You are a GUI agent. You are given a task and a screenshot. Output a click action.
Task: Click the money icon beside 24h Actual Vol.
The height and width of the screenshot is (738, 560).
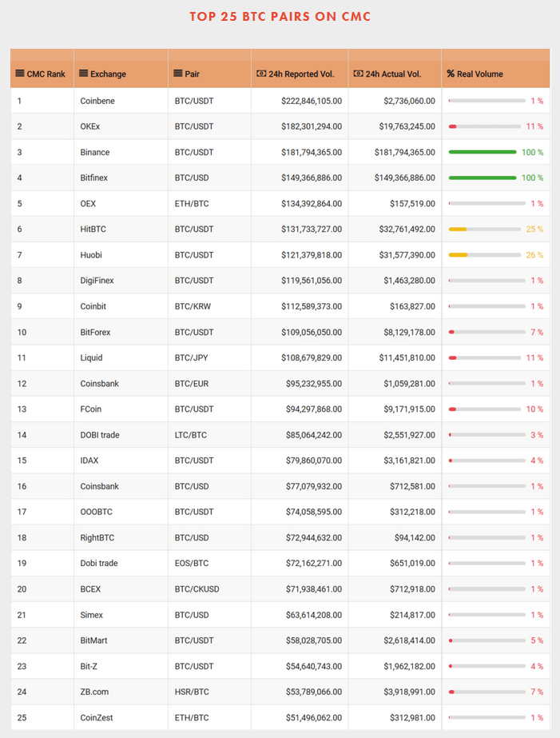(358, 74)
